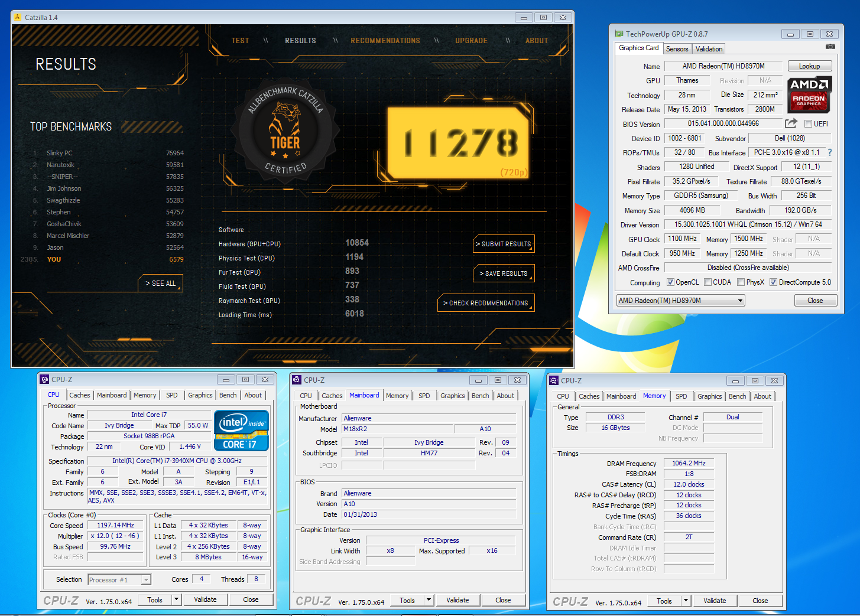Screen dimensions: 860x616
Task: Click the Core Speed value 1197.14 MHz
Action: tap(116, 525)
